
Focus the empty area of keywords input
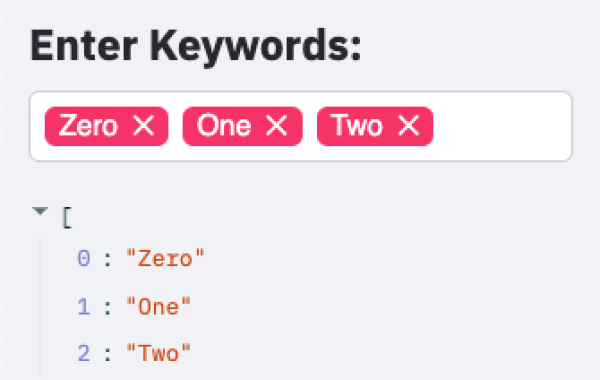coord(501,126)
